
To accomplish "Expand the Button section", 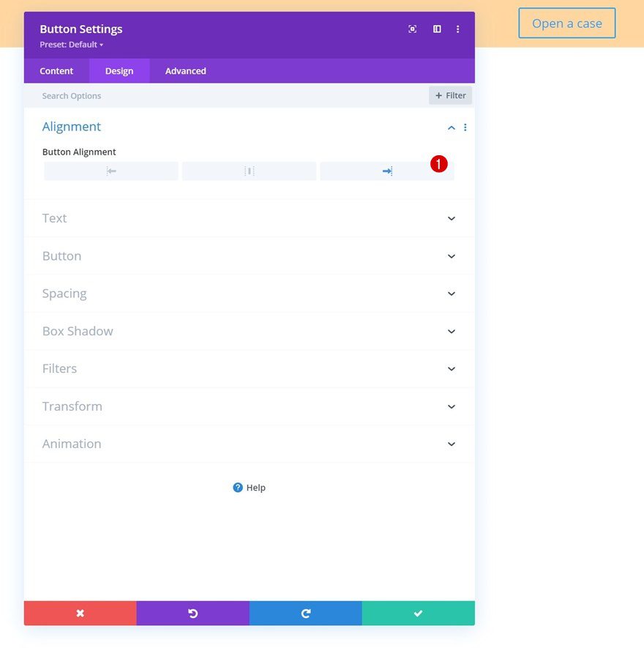I will coord(249,256).
